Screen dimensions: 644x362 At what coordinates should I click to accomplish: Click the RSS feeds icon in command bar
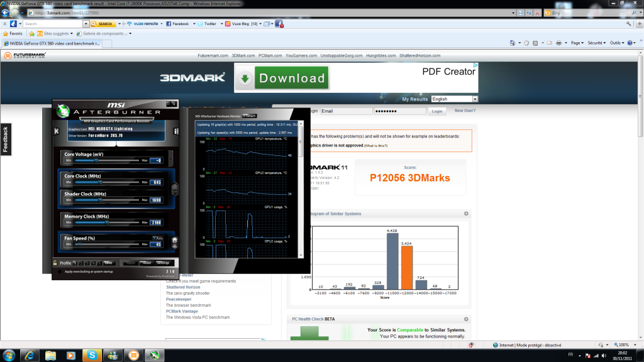(x=535, y=43)
